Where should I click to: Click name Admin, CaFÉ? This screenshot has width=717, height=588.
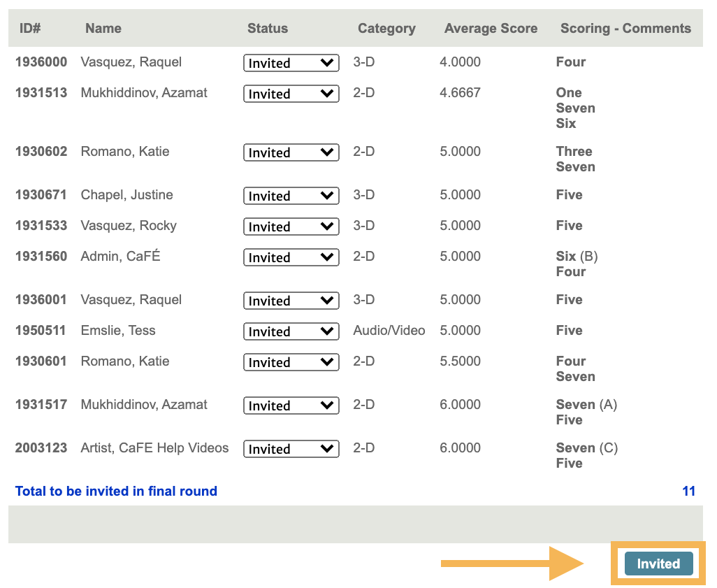120,256
